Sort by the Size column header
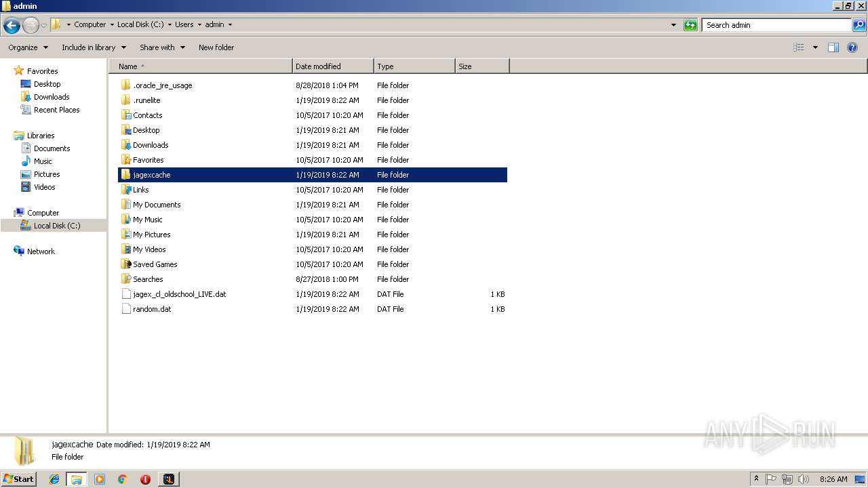Image resolution: width=868 pixels, height=488 pixels. click(x=482, y=66)
